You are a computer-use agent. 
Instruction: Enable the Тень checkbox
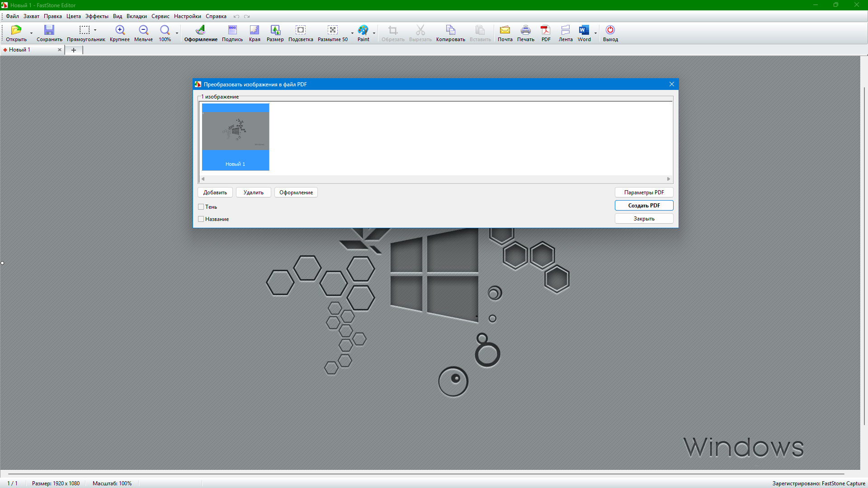pyautogui.click(x=201, y=207)
